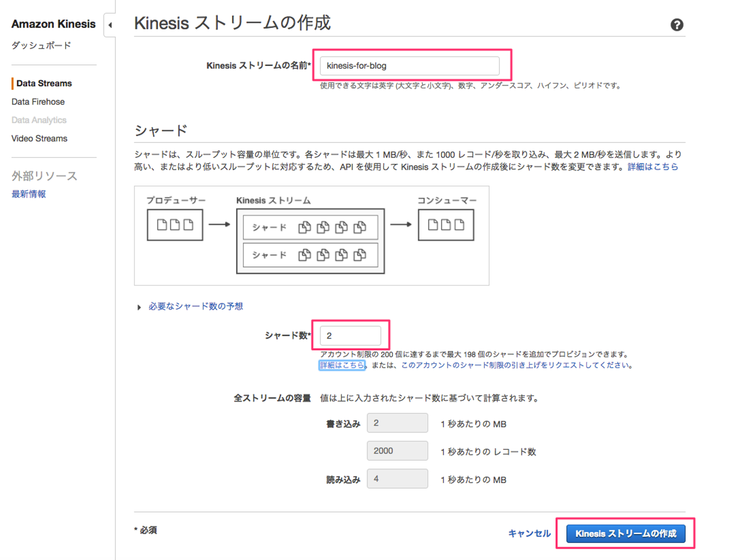
Task: Open Data Analytics in sidebar
Action: click(39, 120)
